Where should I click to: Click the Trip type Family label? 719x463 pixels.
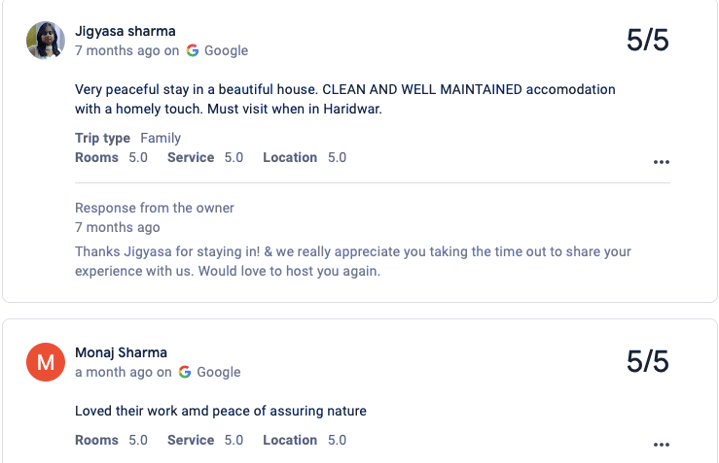pos(128,138)
